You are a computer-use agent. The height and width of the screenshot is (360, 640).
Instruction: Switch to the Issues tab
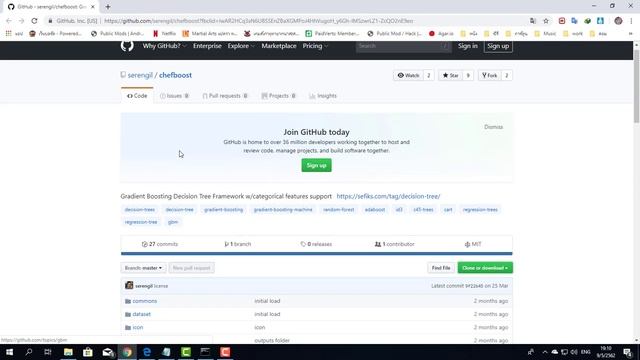point(174,96)
